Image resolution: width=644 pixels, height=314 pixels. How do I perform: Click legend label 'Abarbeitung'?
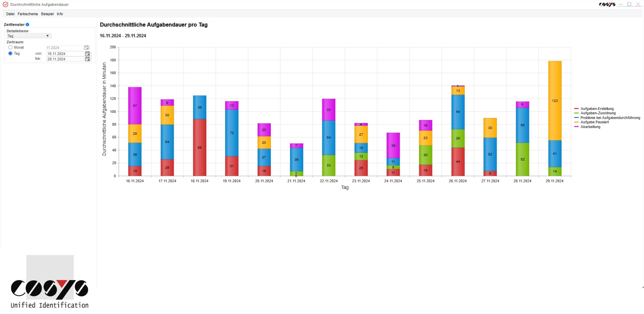coord(590,127)
